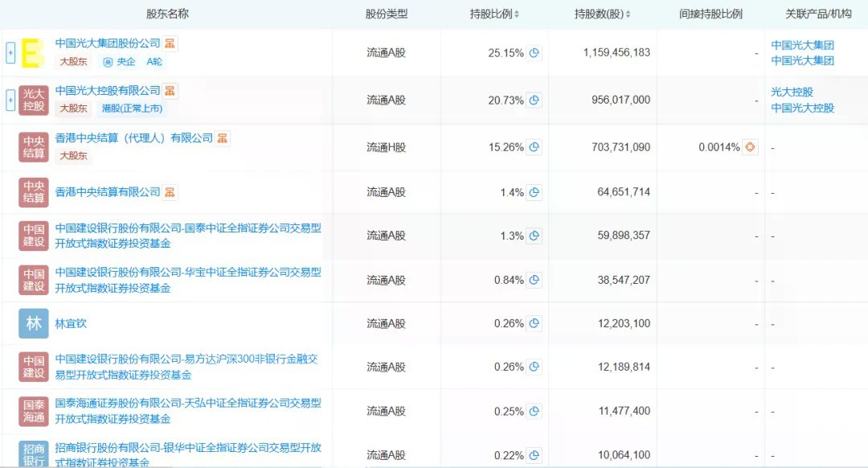Click 关联产品/机构 column header
868x468 pixels.
(x=818, y=14)
